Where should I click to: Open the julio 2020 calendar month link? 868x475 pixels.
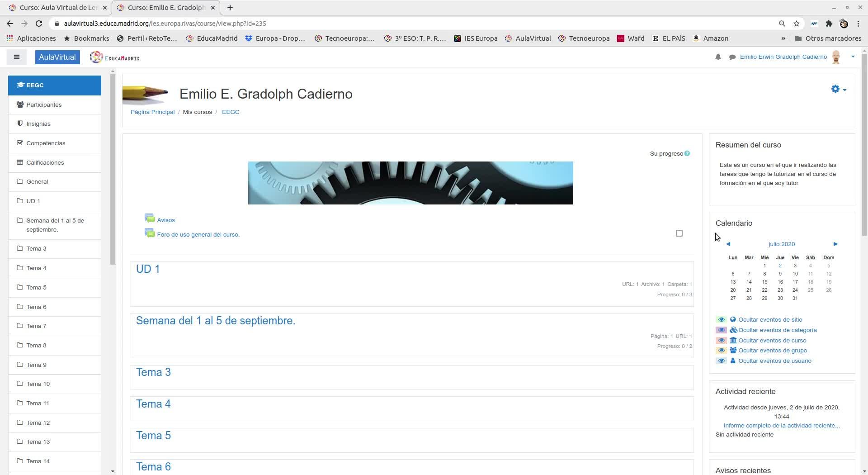[x=782, y=244]
